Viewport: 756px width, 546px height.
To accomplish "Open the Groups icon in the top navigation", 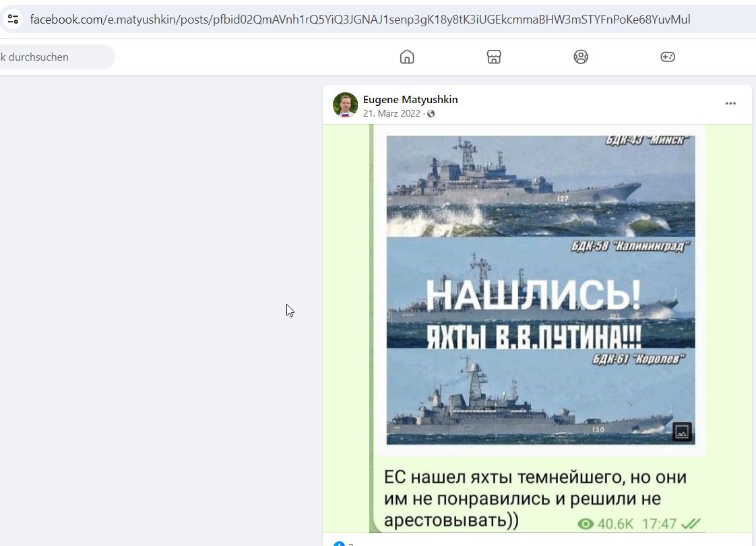I will coord(581,57).
